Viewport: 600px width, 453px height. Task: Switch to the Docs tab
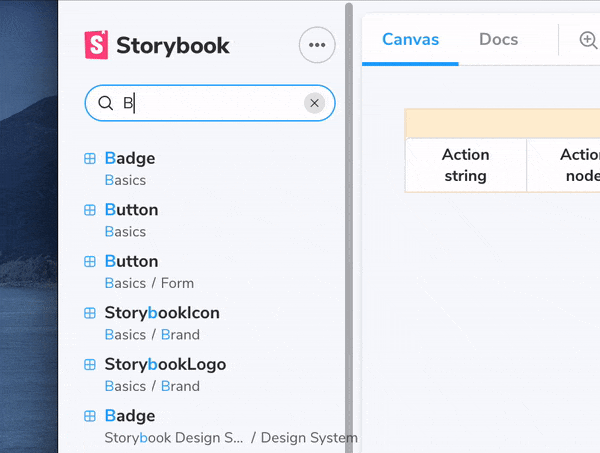pos(498,40)
